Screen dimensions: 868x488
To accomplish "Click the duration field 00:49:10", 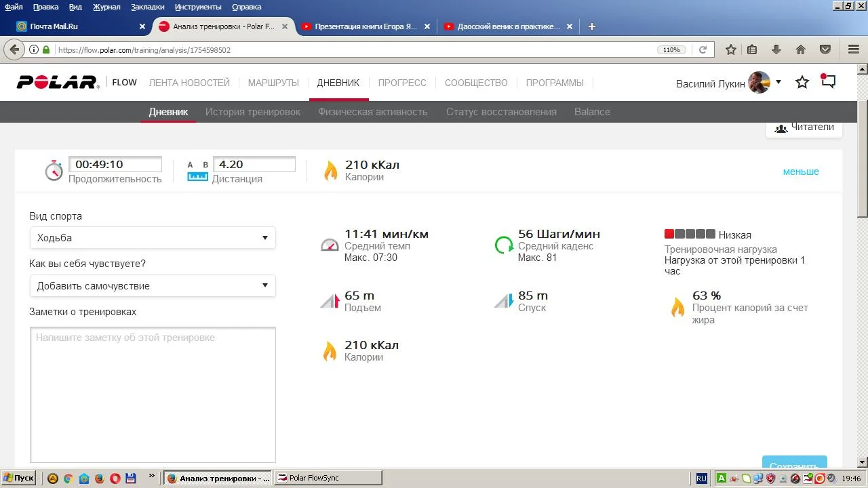I will 115,165.
